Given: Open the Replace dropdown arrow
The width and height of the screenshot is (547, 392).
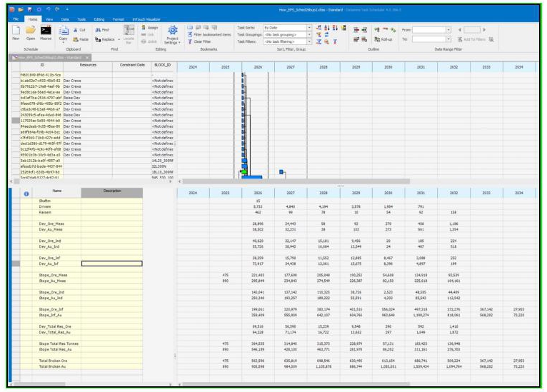Looking at the screenshot, I should [x=119, y=39].
